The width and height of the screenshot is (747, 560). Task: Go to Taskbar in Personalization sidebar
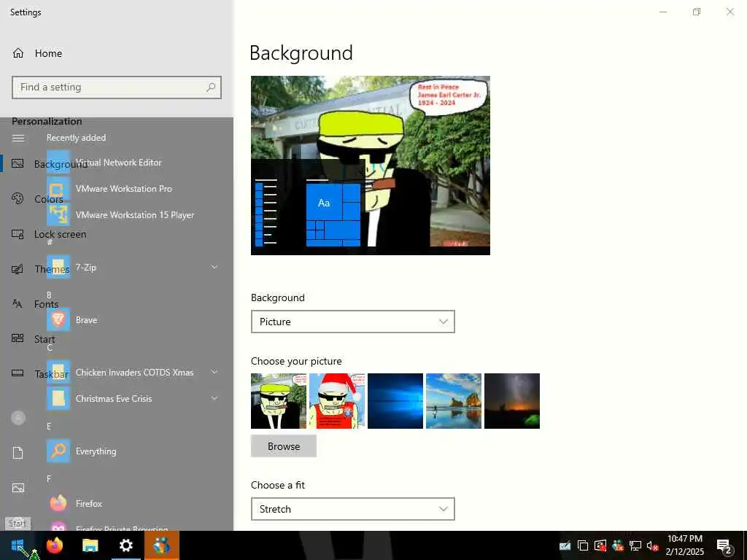[52, 374]
